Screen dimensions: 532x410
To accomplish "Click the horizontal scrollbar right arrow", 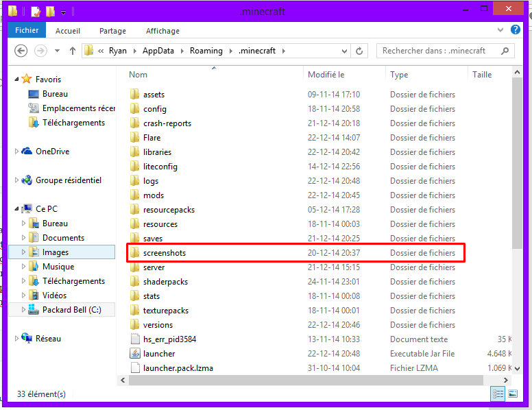I will tap(505, 380).
